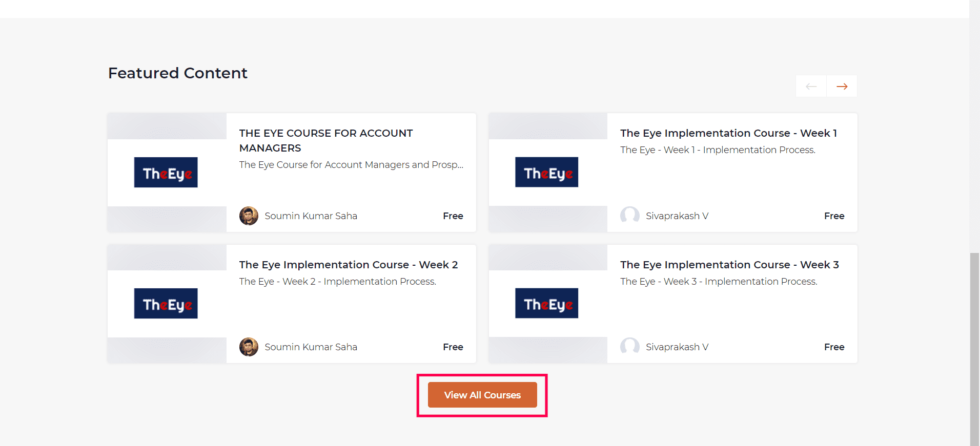Click Sivaprakash V's avatar on Week 3 course
Screen dimensions: 980x446
[x=630, y=347]
